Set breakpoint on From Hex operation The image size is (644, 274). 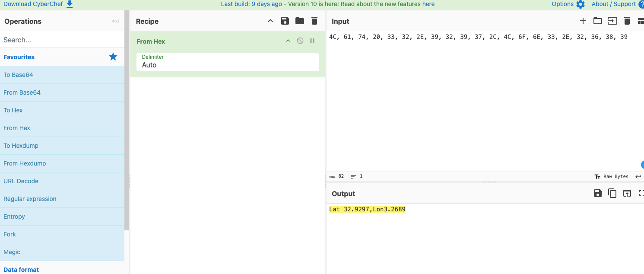[312, 41]
